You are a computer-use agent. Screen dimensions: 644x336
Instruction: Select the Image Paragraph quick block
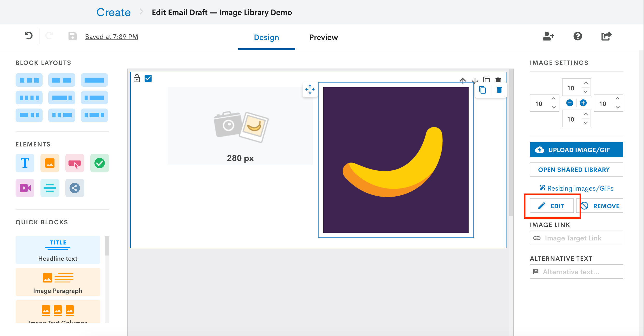click(58, 282)
